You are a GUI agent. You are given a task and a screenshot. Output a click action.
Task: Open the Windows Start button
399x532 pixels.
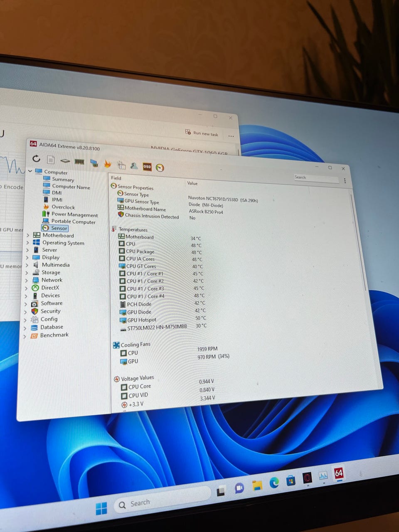[101, 508]
